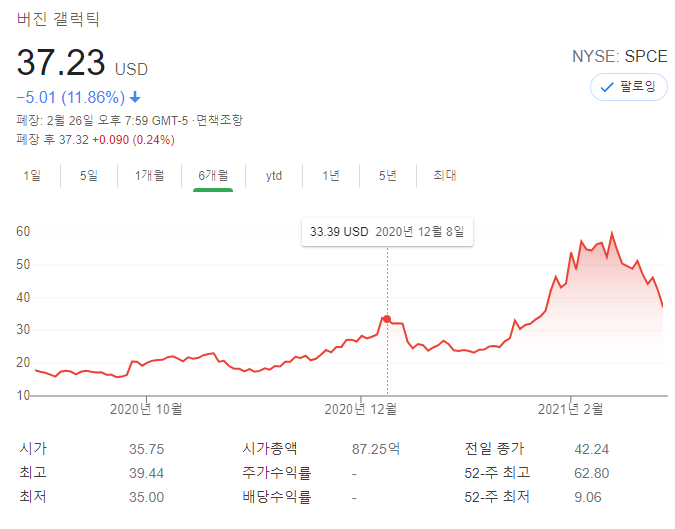Click the 33.39 USD chart tooltip
This screenshot has width=675, height=529.
pos(387,232)
